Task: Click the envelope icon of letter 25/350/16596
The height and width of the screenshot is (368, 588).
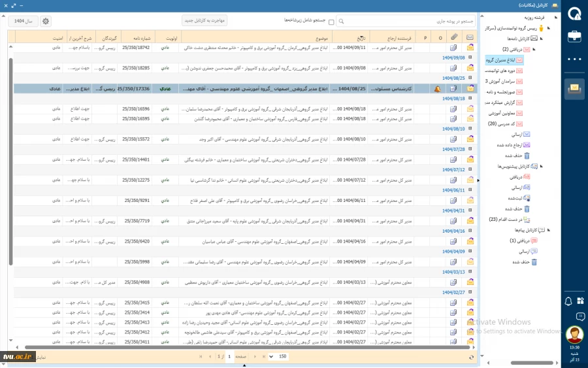Action: click(470, 109)
